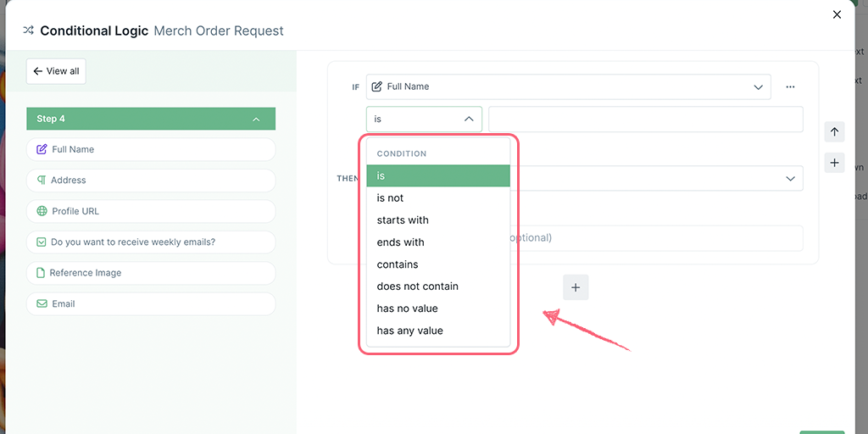Click the Address paragraph icon
The image size is (868, 434).
coord(42,181)
